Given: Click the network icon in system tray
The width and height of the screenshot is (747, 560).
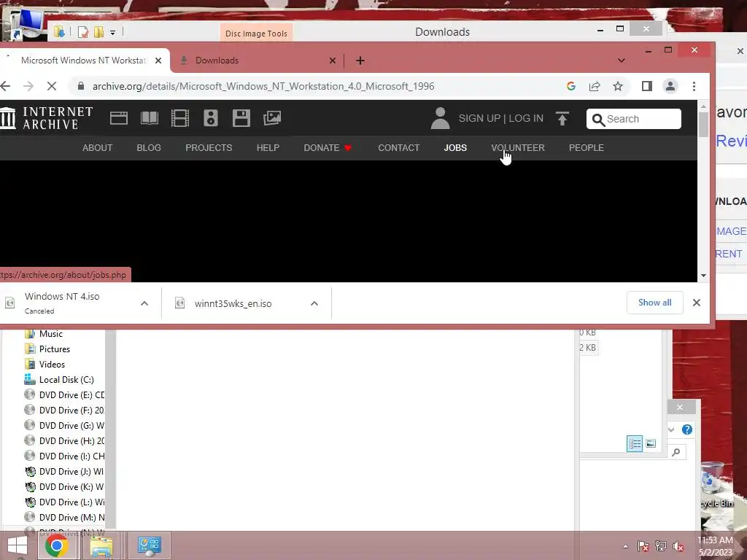Looking at the screenshot, I should [661, 546].
